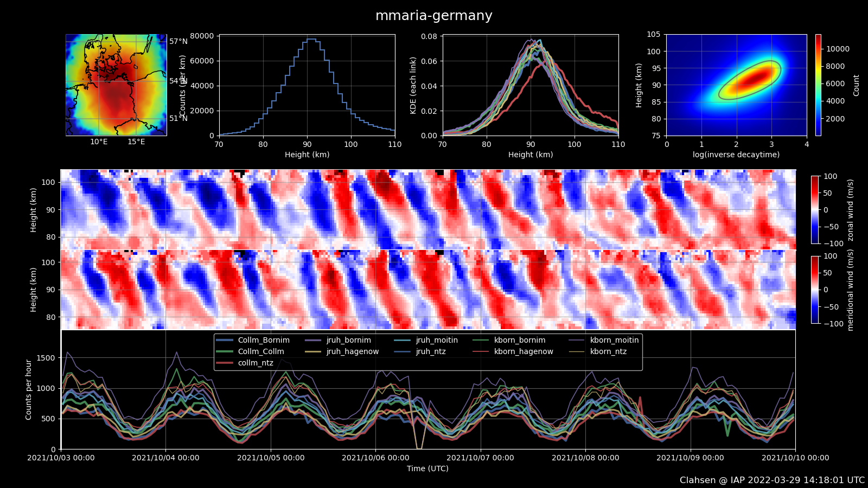Click the 2021/10/04 00:00 time tick label
Viewport: 868px width, 488px height.
tap(165, 458)
